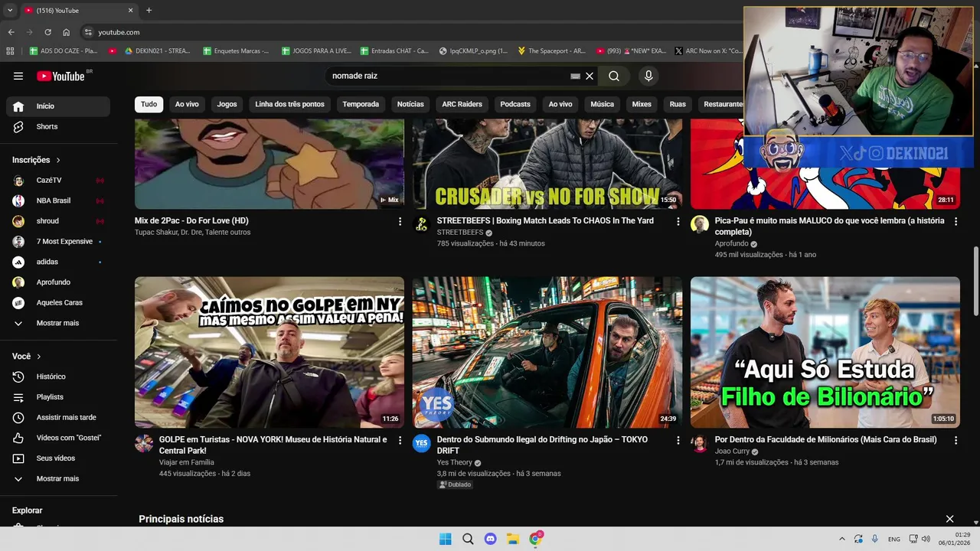Viewport: 980px width, 551px height.
Task: Select Linha dos três pontos chip
Action: point(289,104)
